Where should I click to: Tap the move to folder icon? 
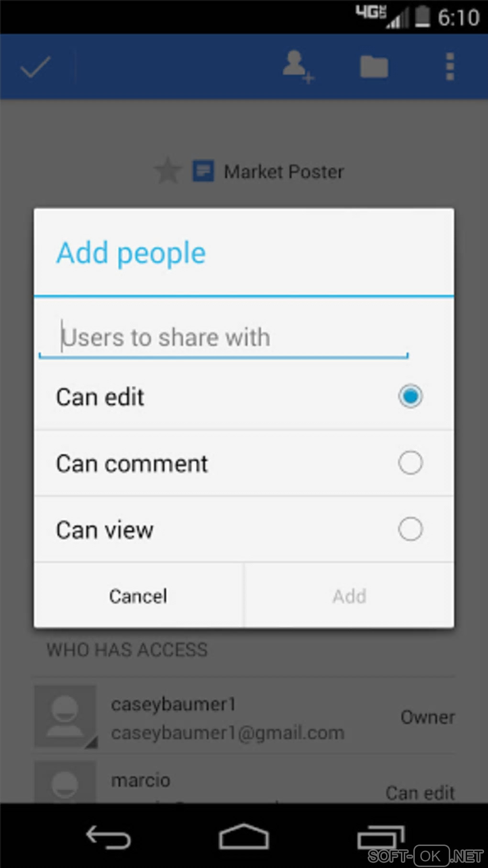374,67
